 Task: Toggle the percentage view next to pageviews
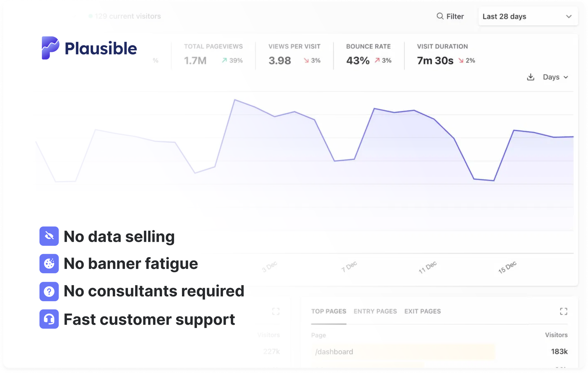click(x=156, y=60)
